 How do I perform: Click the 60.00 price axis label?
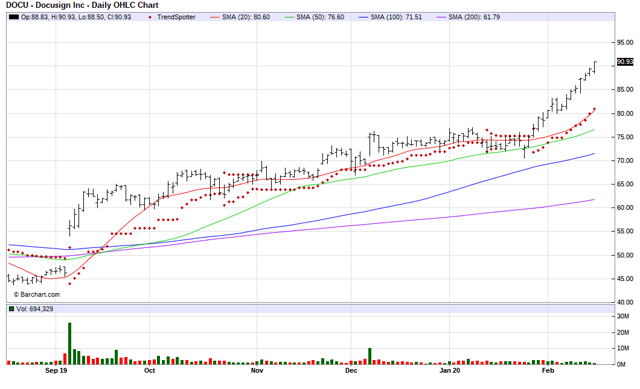625,208
